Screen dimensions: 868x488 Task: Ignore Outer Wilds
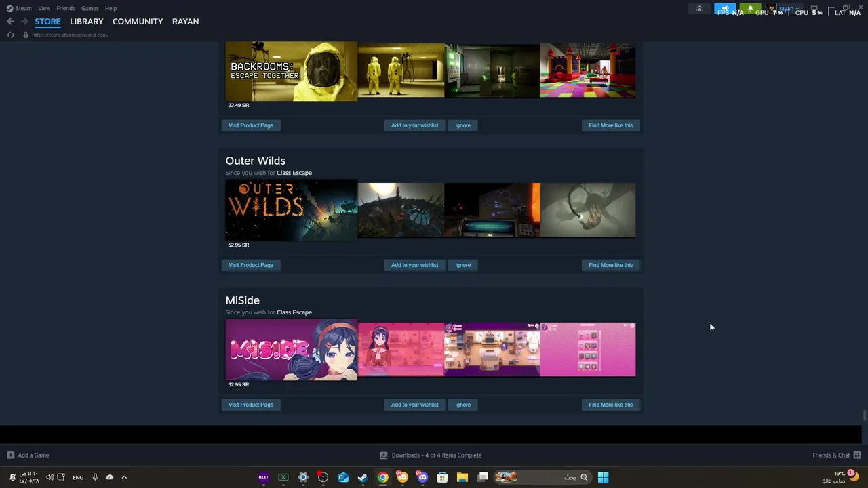coord(462,265)
